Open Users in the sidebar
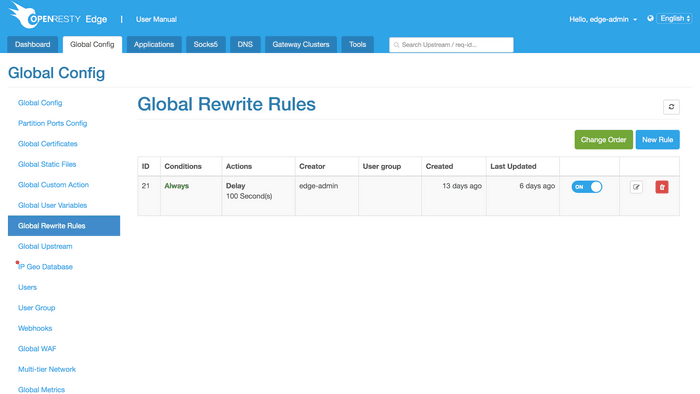Image resolution: width=700 pixels, height=394 pixels. coord(27,287)
